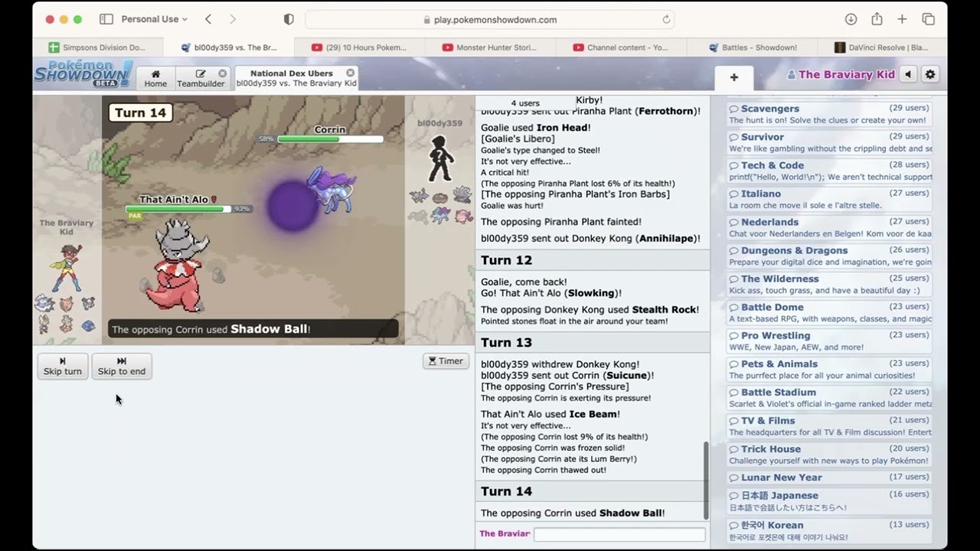Image resolution: width=980 pixels, height=551 pixels.
Task: Click the Safari sidebar toggle icon
Action: click(x=106, y=19)
